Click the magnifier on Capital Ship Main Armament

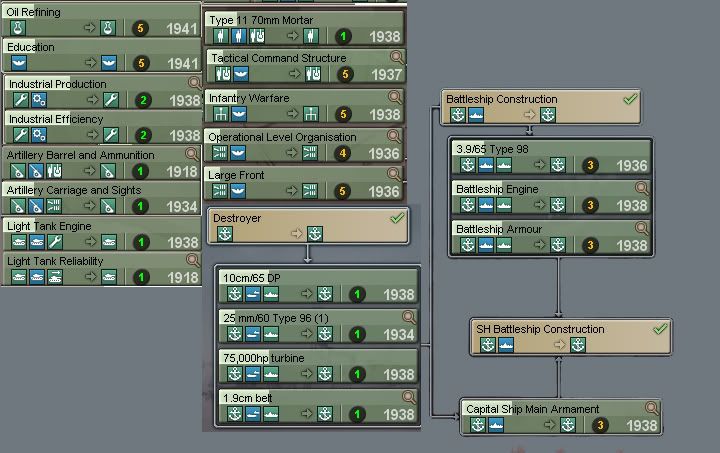click(x=652, y=408)
